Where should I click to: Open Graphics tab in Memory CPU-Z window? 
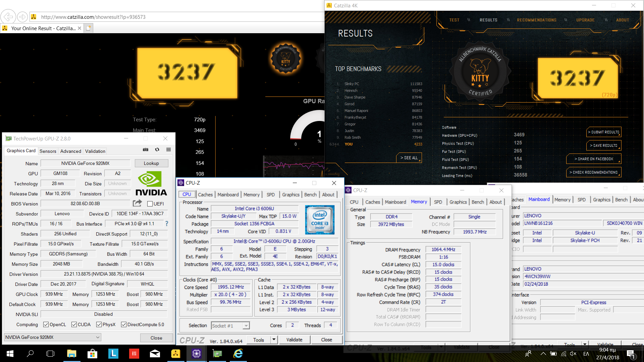click(x=458, y=202)
